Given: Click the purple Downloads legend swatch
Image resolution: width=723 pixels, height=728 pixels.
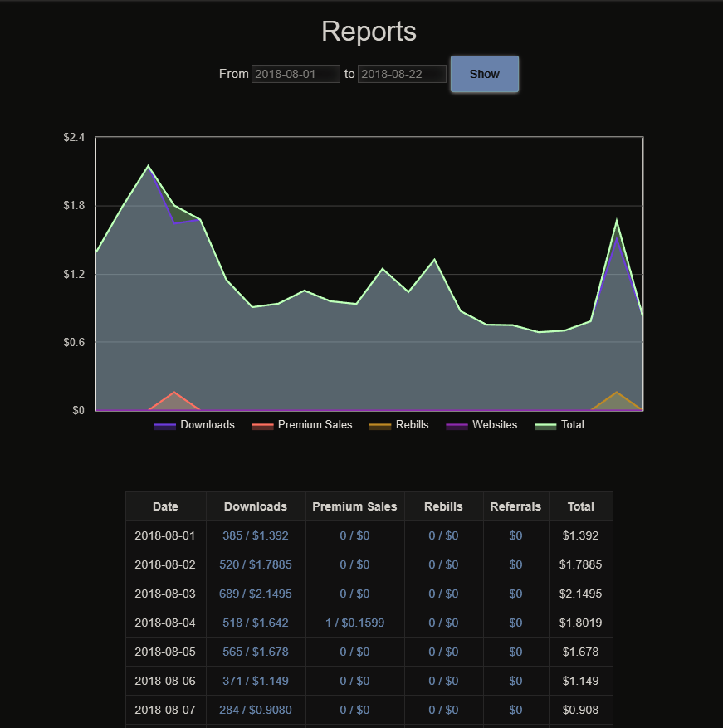Looking at the screenshot, I should [x=165, y=426].
